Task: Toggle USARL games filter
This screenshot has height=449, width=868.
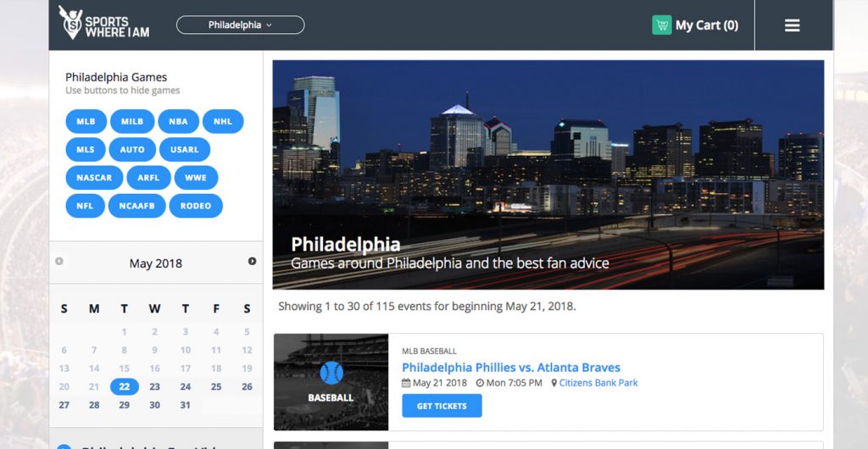Action: 185,149
